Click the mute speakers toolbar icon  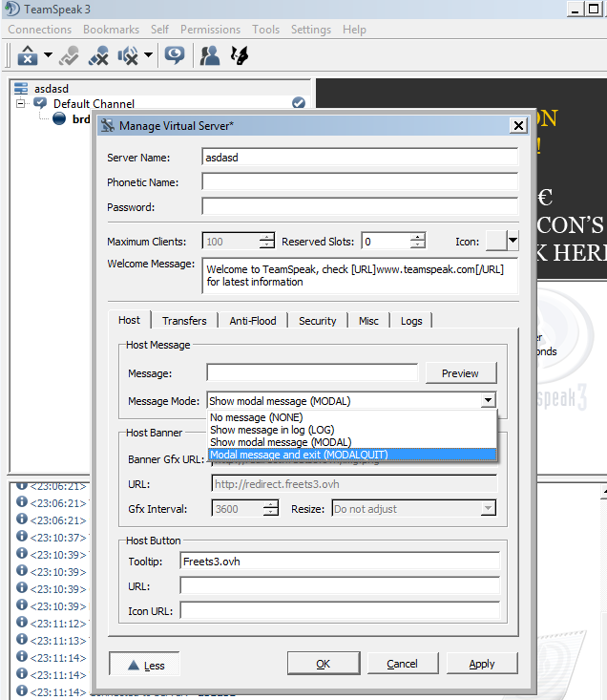(128, 55)
